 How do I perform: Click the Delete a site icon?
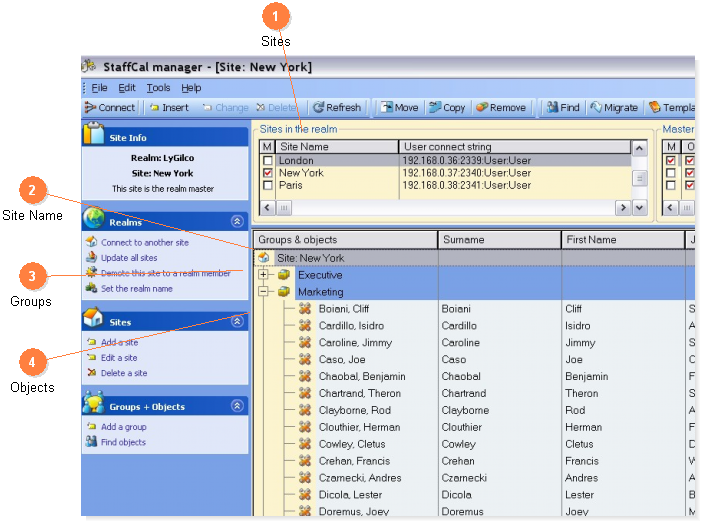click(x=91, y=373)
